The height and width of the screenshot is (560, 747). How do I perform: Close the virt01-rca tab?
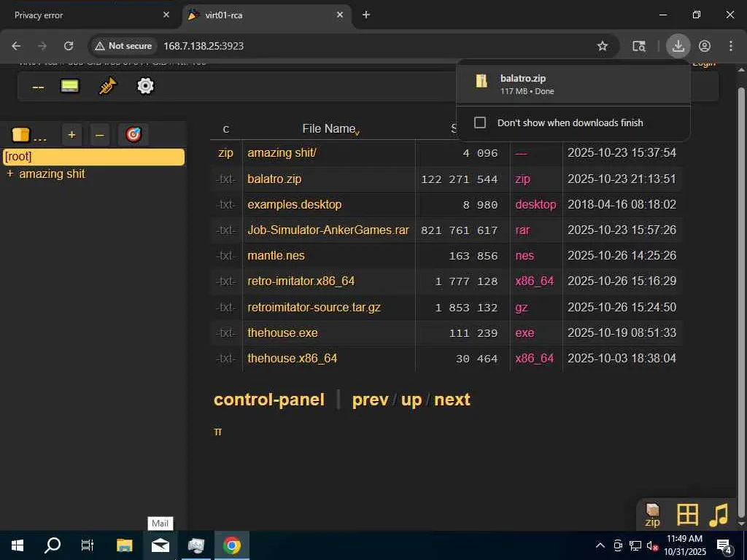(x=340, y=15)
